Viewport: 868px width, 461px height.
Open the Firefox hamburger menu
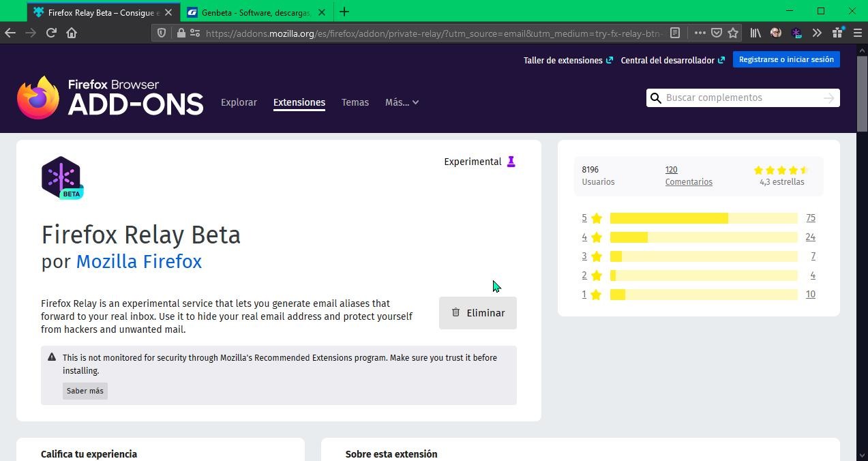858,33
